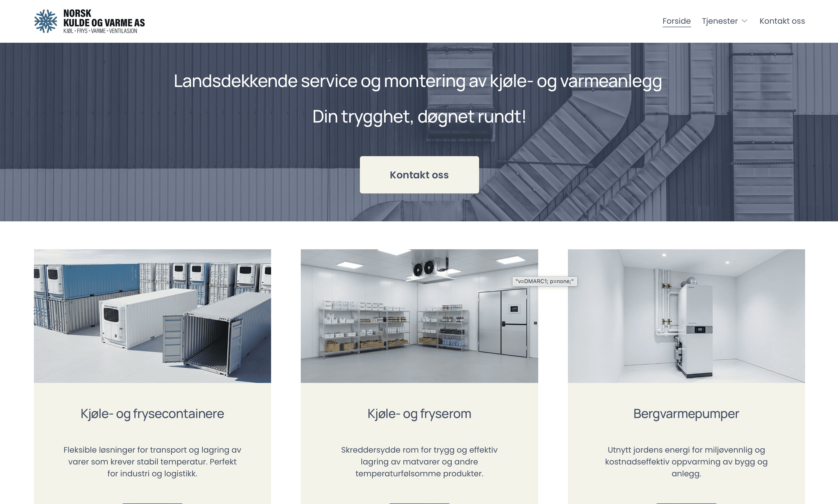
Task: Open the Kjøle- og frysecontainere heading
Action: [x=152, y=414]
